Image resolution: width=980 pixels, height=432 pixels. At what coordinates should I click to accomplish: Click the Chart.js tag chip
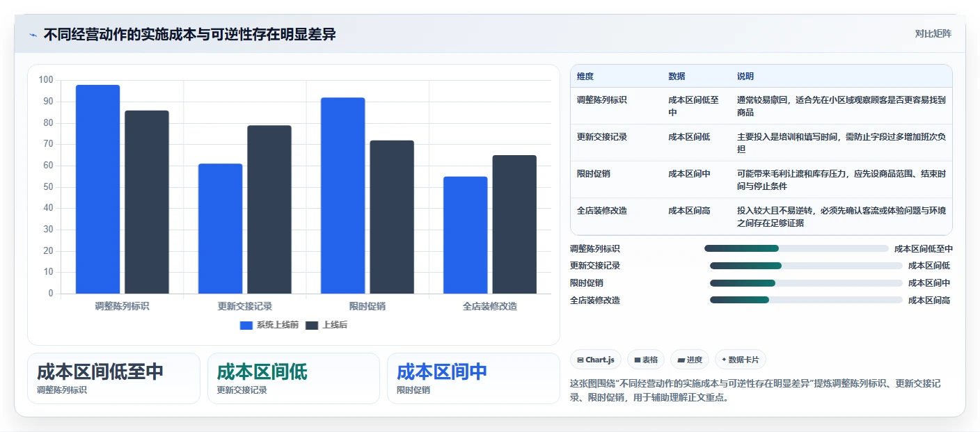[596, 360]
